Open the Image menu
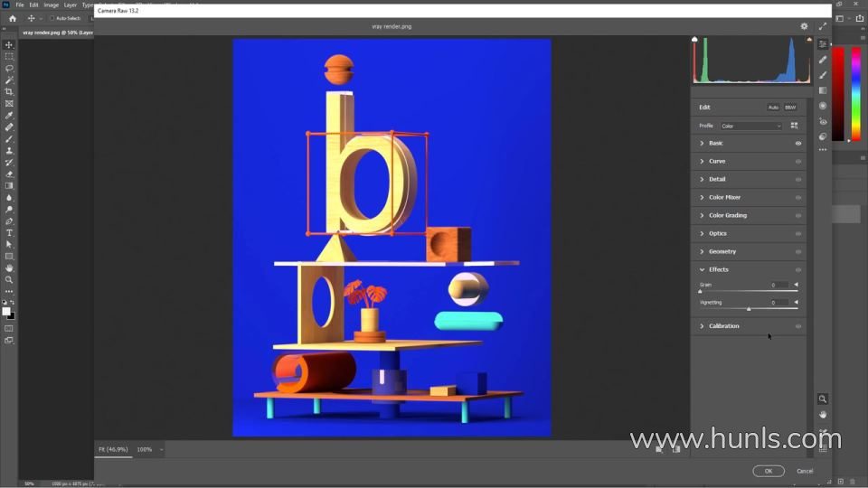The width and height of the screenshot is (868, 488). [x=51, y=5]
